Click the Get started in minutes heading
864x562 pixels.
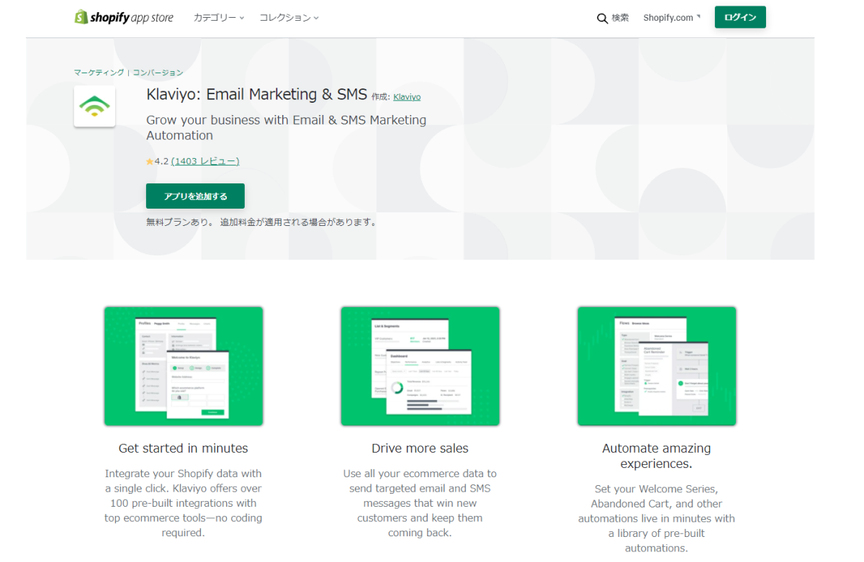183,448
